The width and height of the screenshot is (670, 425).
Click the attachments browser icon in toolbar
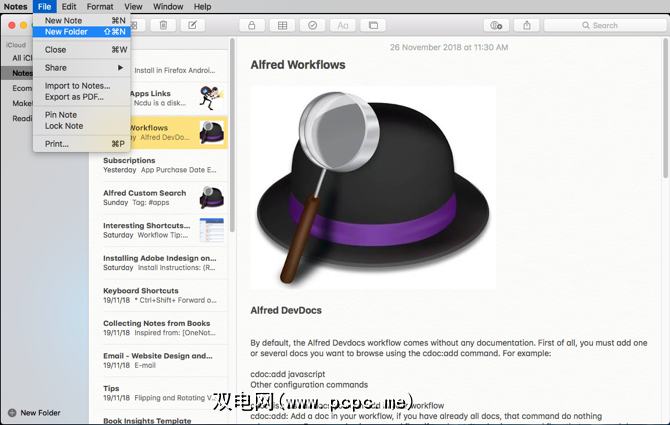(x=373, y=25)
